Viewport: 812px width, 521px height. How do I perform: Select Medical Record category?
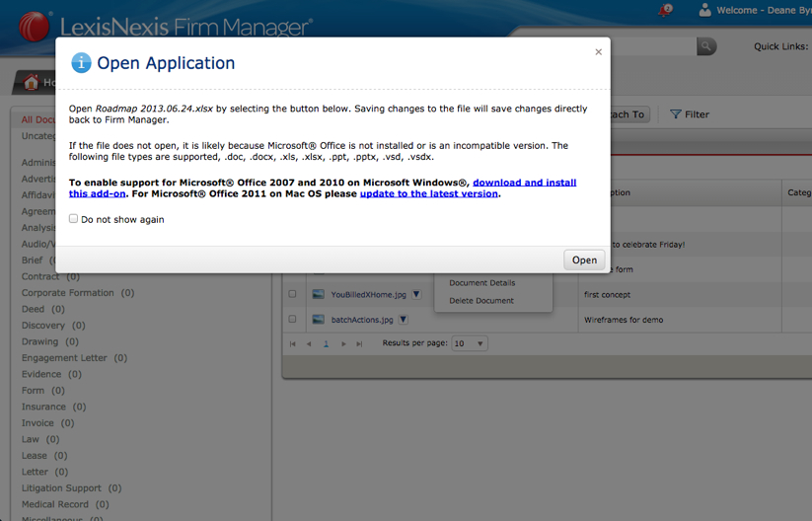(65, 504)
